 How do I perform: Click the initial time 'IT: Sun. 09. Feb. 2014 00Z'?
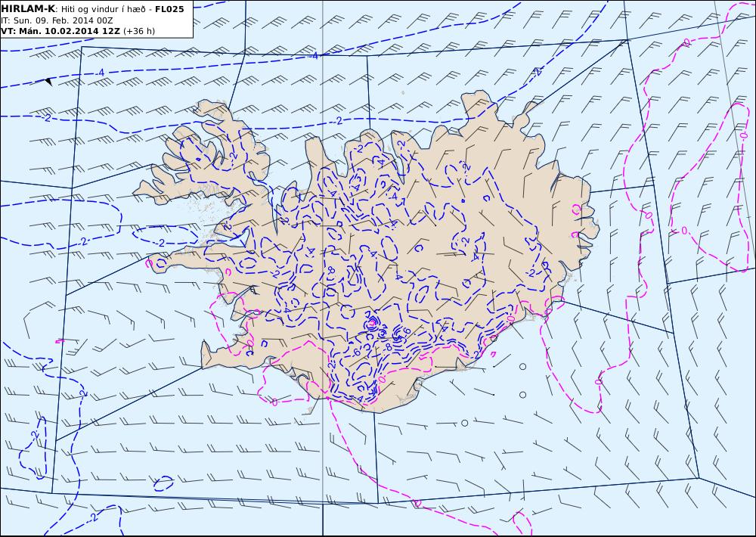(x=57, y=20)
